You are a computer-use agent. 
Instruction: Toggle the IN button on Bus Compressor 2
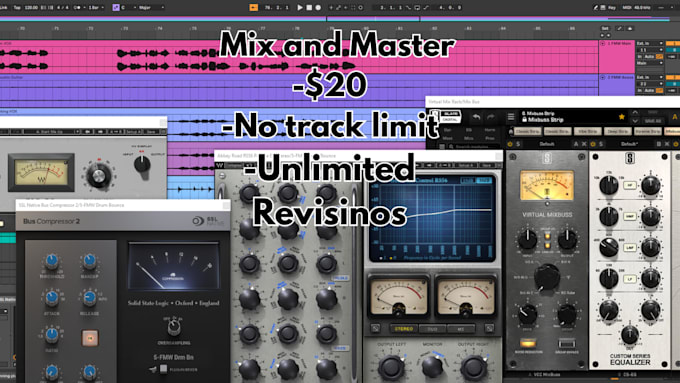90,337
